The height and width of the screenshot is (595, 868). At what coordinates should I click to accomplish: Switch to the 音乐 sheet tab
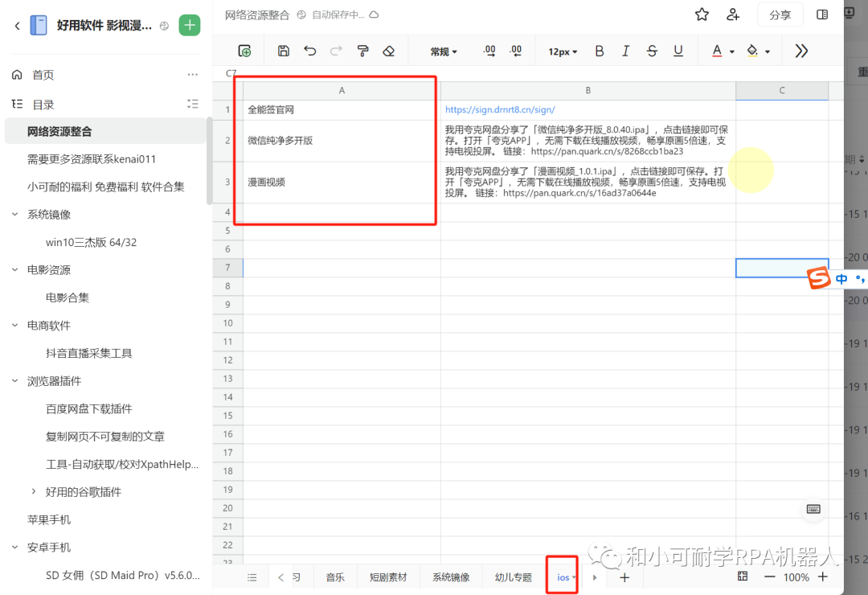[335, 577]
